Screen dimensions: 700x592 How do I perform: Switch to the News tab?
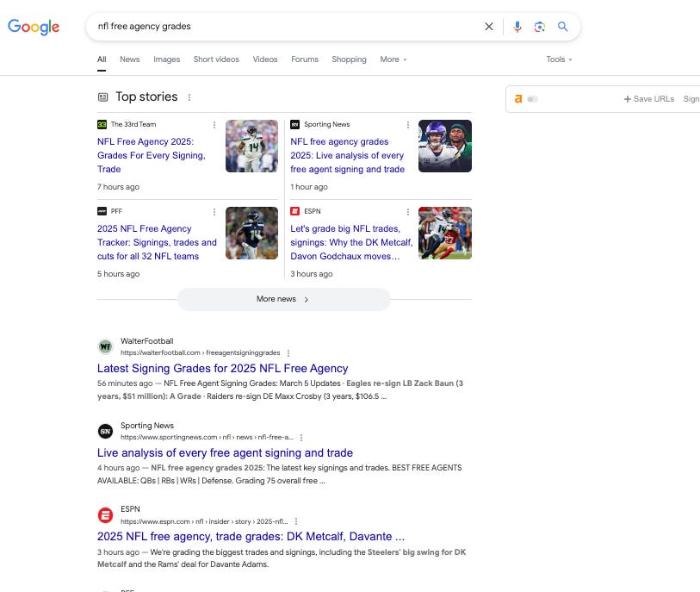(129, 59)
